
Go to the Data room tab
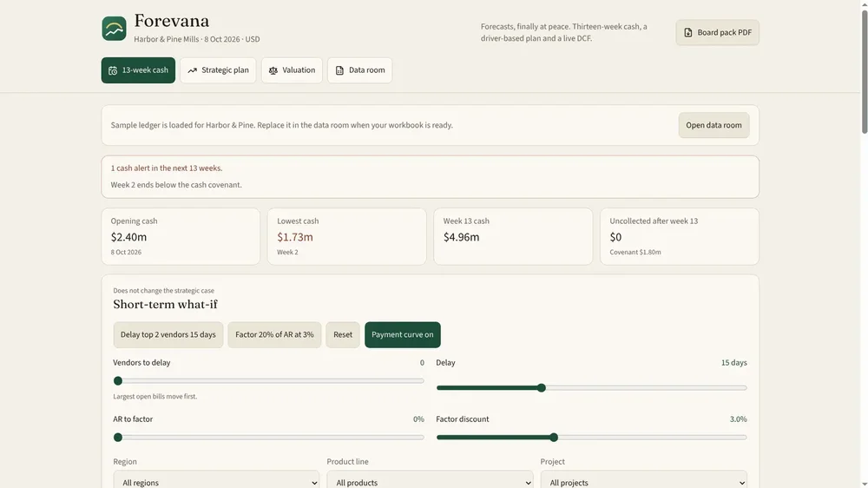(x=360, y=70)
